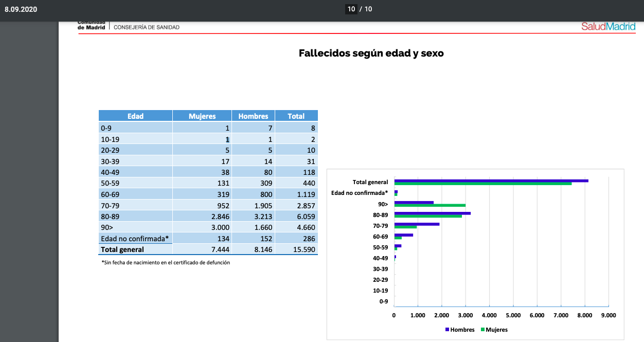
Task: Select the 50-59 age row label in table
Action: tap(110, 183)
